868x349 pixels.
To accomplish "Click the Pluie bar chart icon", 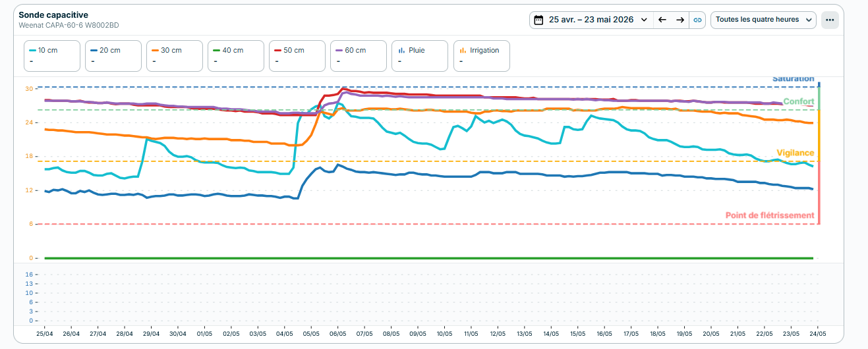I will coord(401,50).
